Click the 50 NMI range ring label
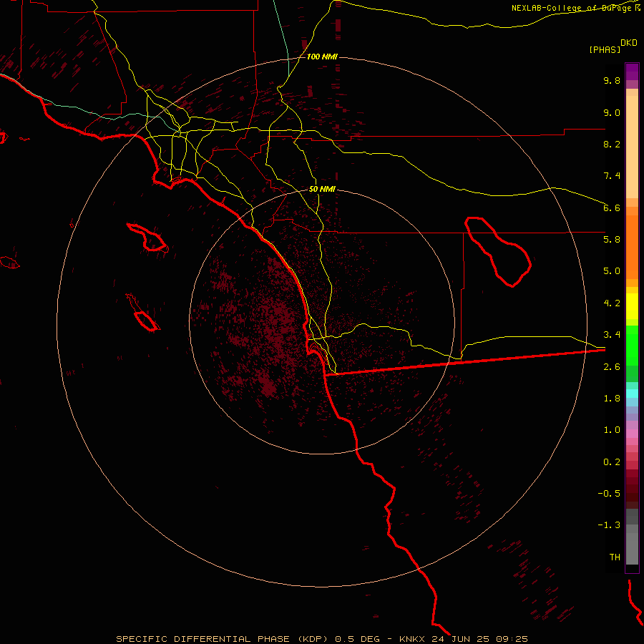The height and width of the screenshot is (644, 644). coord(322,190)
